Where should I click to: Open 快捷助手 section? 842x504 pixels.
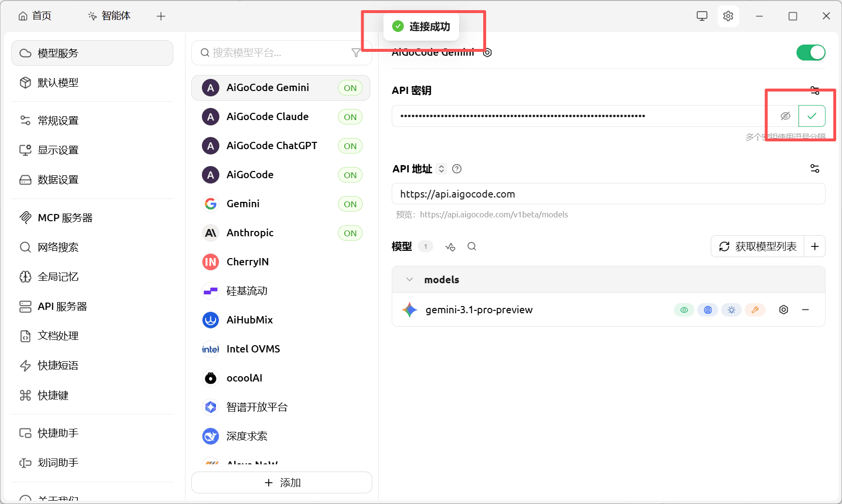click(92, 433)
